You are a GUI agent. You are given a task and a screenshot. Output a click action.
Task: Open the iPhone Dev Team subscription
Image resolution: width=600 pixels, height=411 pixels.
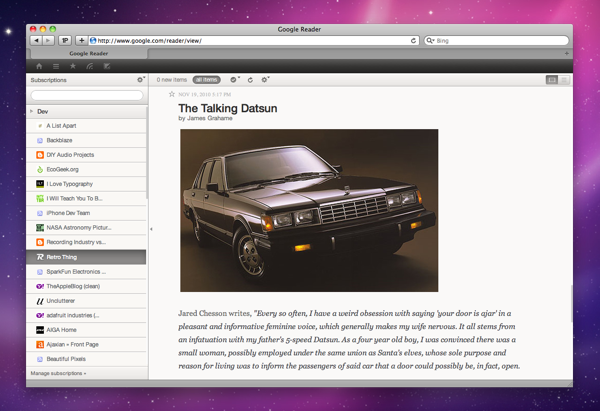pos(86,213)
